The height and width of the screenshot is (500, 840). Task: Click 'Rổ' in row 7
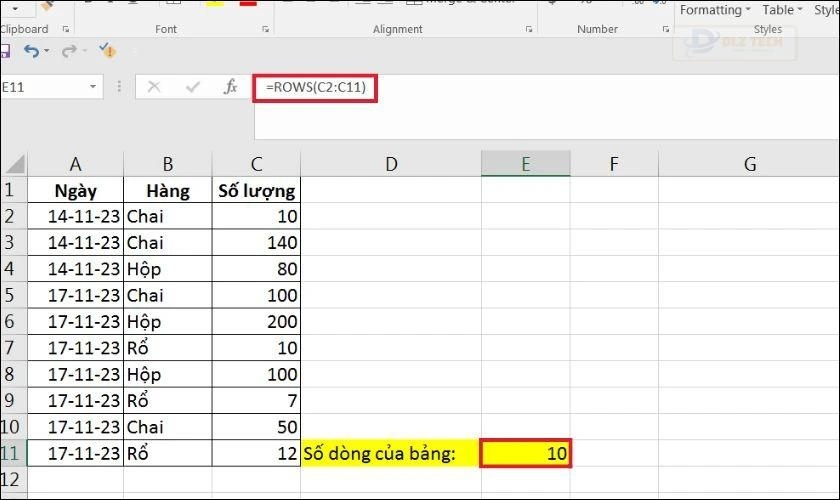click(x=168, y=348)
